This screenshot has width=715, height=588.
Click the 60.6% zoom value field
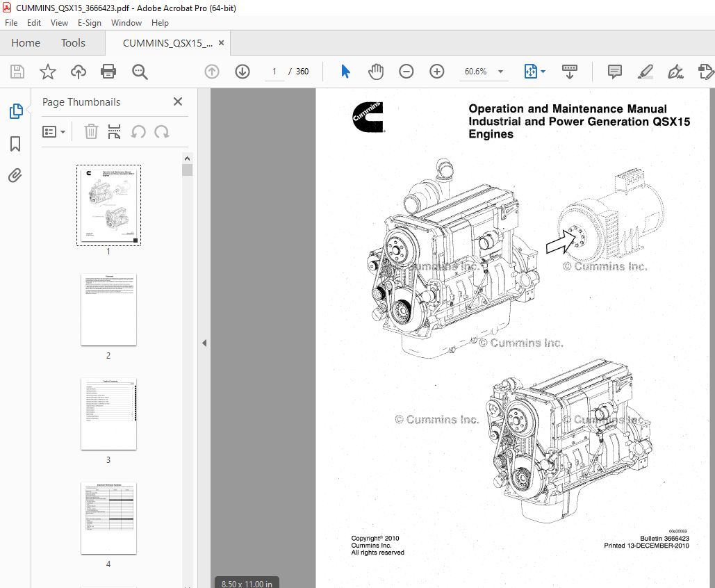(x=475, y=72)
